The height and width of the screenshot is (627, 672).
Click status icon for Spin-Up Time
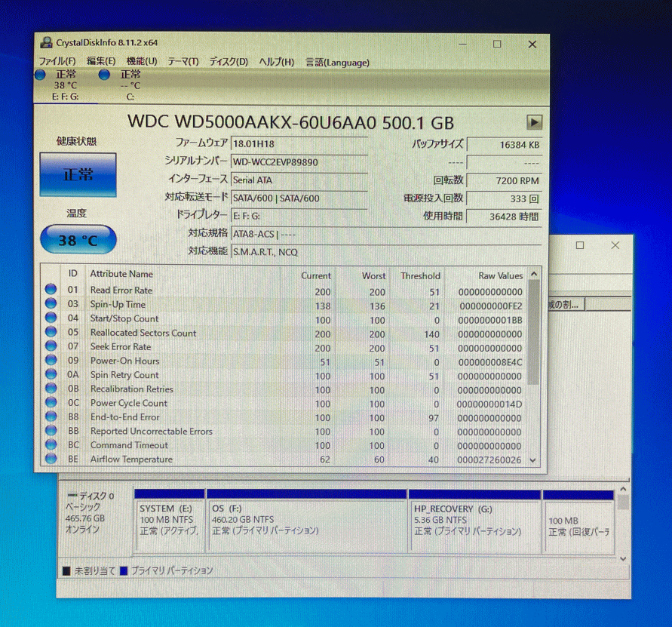pos(51,303)
